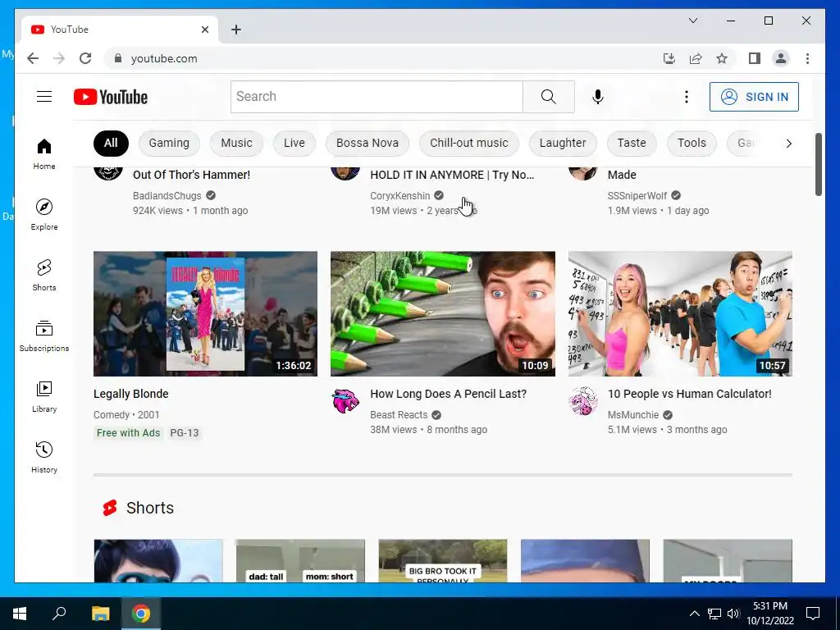Image resolution: width=840 pixels, height=630 pixels.
Task: Show more category chips with right arrow
Action: click(x=788, y=143)
